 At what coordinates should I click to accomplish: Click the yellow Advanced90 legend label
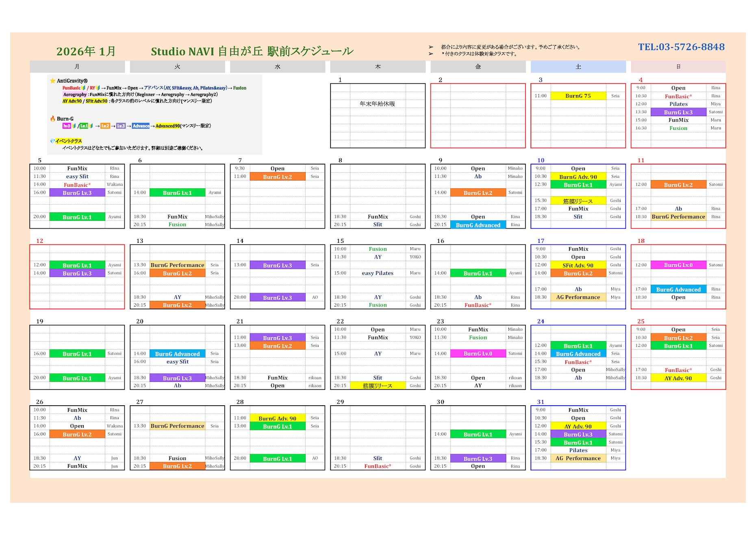coord(167,126)
